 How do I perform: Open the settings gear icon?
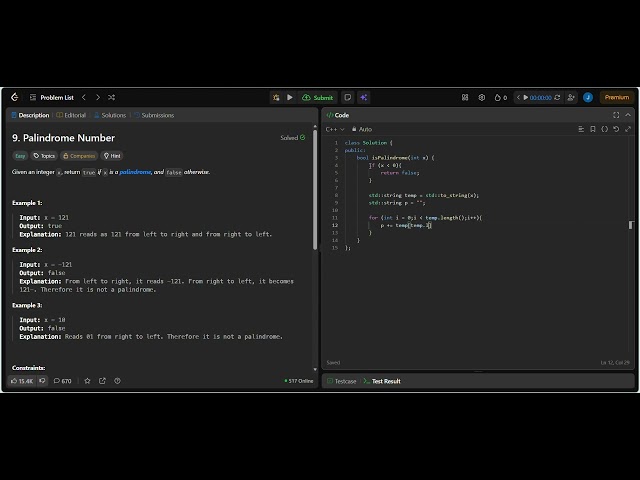[x=482, y=97]
